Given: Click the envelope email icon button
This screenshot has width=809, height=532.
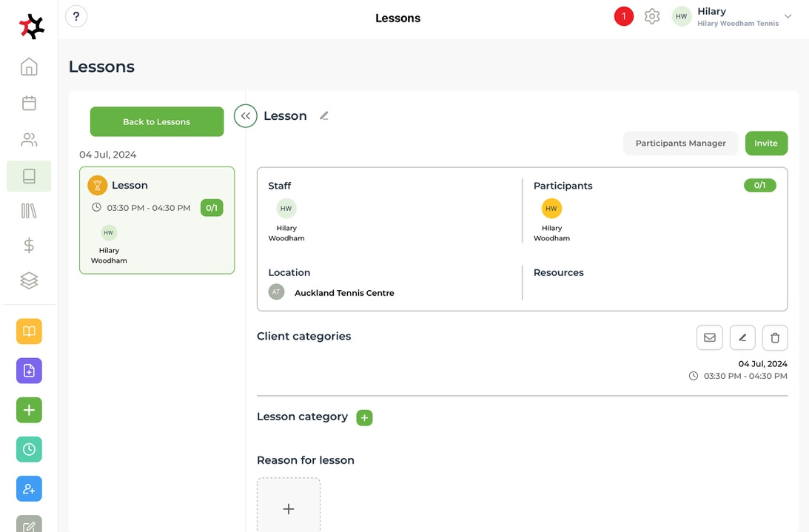Looking at the screenshot, I should (x=709, y=337).
